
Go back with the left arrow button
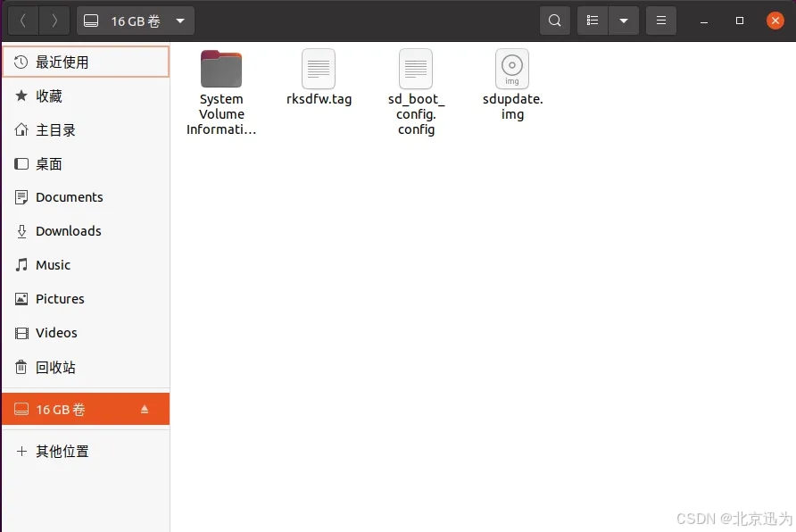pyautogui.click(x=23, y=21)
